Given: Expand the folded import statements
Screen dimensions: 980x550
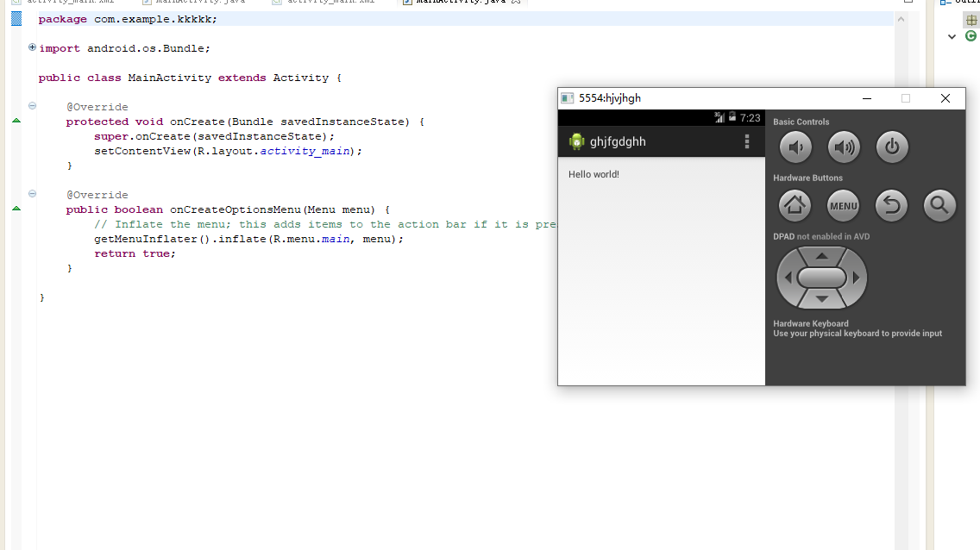Looking at the screenshot, I should pos(32,47).
